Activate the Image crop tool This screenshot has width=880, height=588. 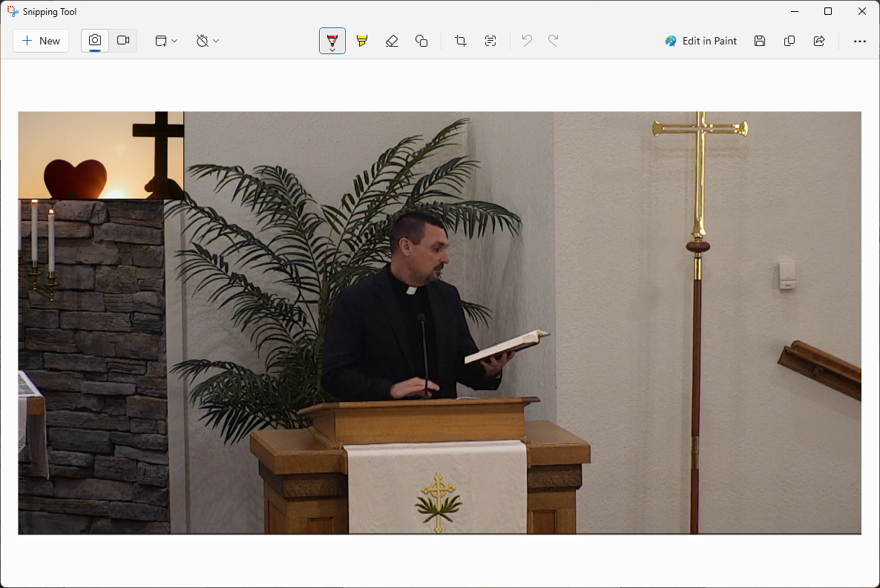461,41
